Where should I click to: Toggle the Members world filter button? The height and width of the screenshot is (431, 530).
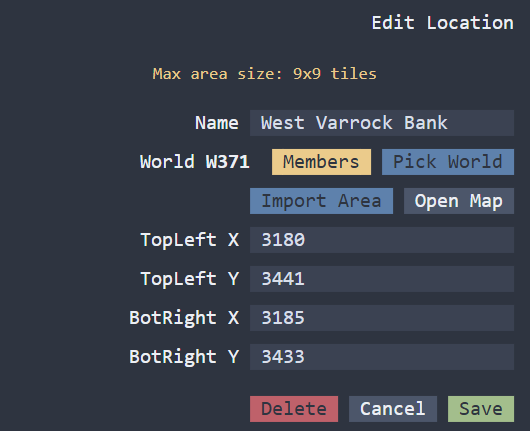pyautogui.click(x=321, y=162)
